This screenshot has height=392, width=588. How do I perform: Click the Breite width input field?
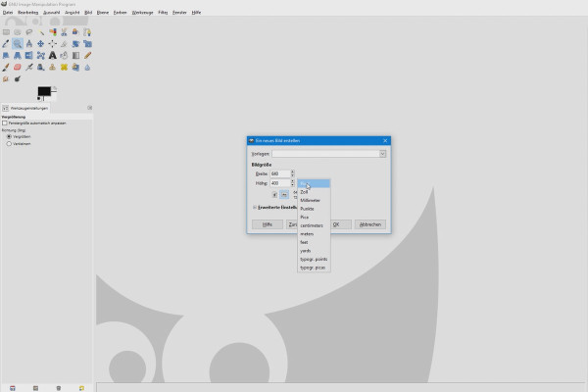pyautogui.click(x=279, y=173)
